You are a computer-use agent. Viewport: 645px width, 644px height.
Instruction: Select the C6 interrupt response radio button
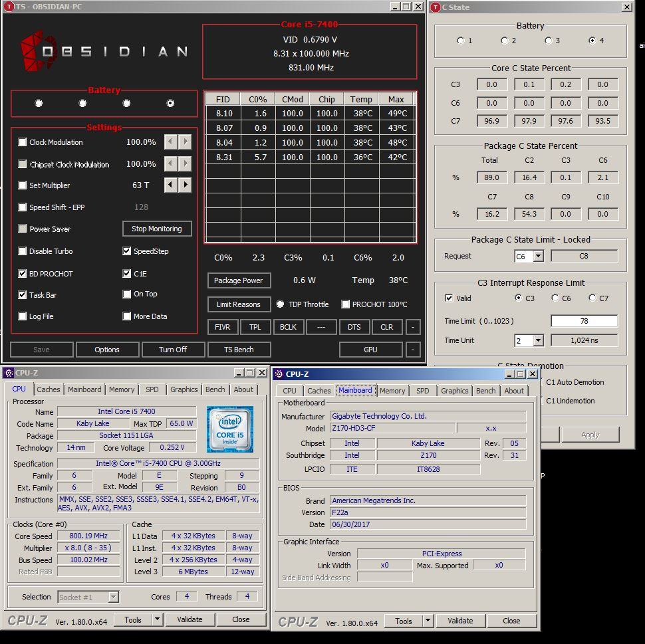pyautogui.click(x=555, y=298)
